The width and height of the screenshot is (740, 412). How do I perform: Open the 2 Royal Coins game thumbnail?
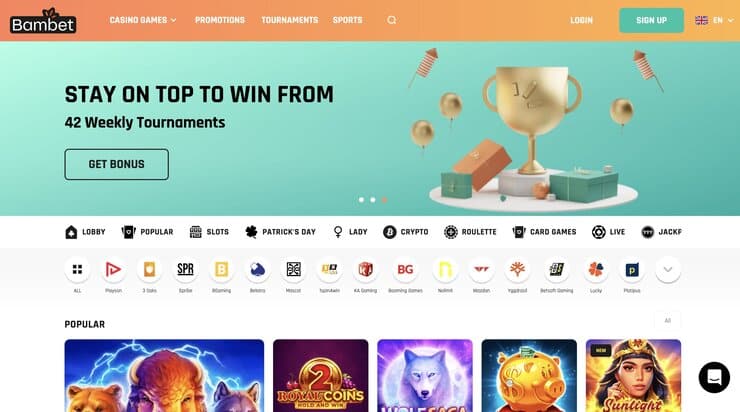[320, 376]
